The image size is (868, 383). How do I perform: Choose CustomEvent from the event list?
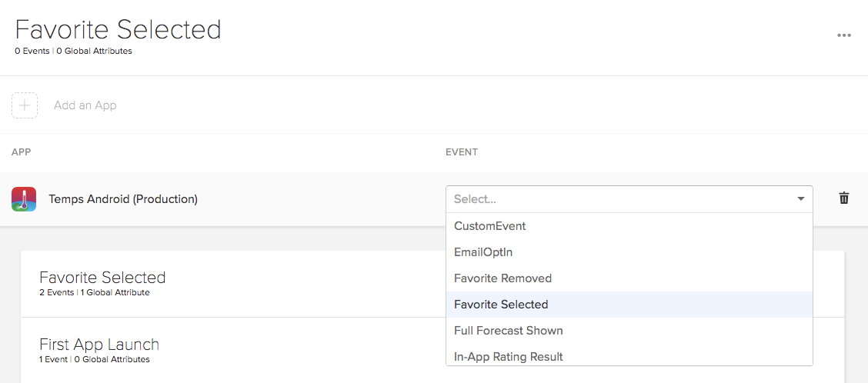490,226
